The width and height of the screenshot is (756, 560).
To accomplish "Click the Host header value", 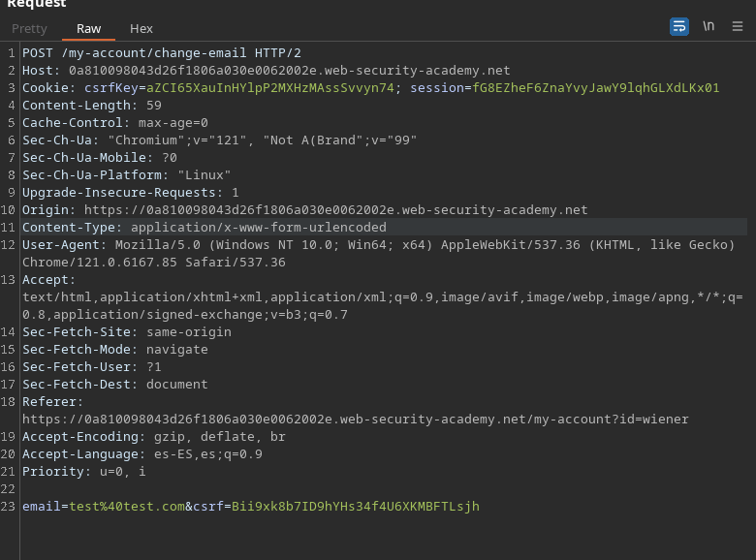I will coord(289,71).
